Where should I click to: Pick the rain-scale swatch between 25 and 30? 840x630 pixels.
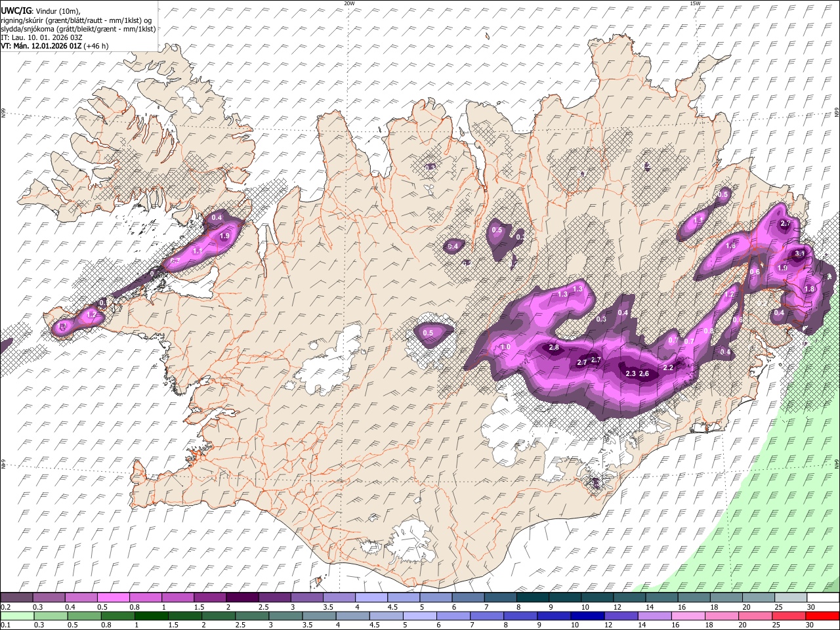[788, 616]
